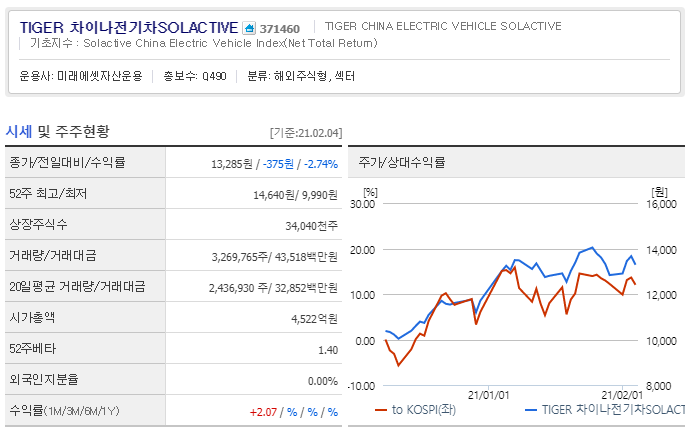
Task: Click the 10.00 percent axis label
Action: click(362, 295)
